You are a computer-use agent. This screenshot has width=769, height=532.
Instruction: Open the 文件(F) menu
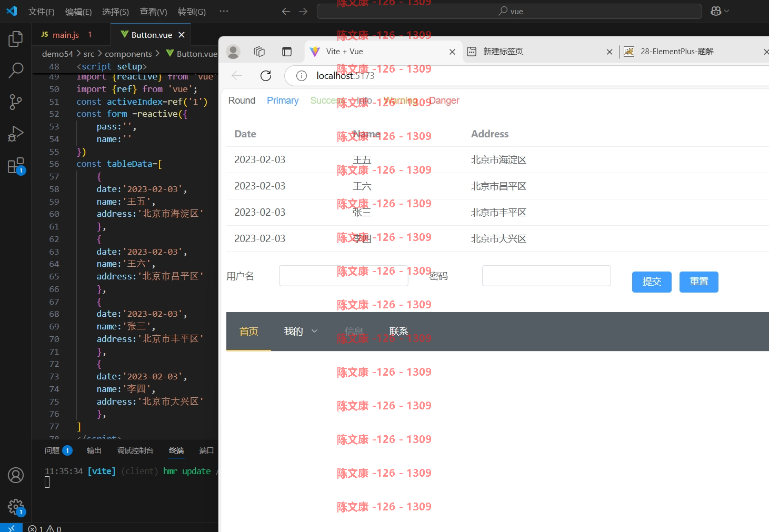pyautogui.click(x=41, y=12)
